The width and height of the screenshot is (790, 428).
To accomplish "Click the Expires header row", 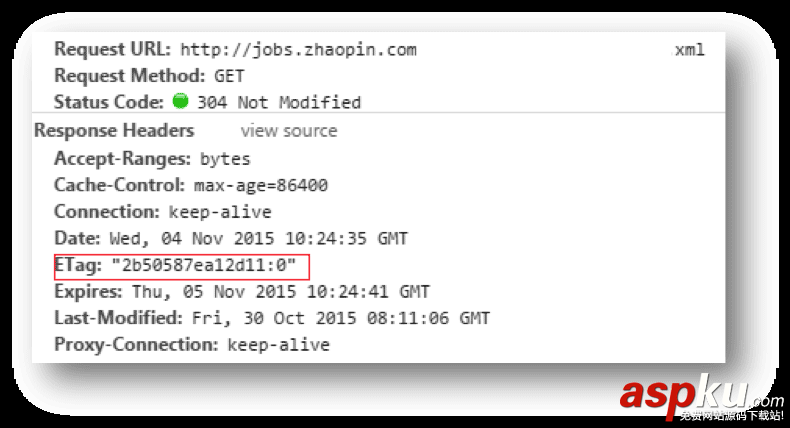I will (x=241, y=292).
